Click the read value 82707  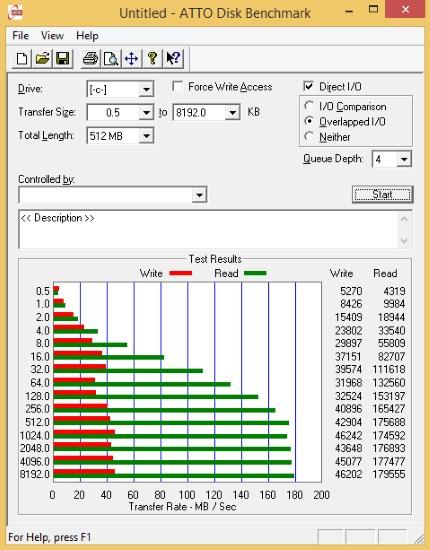point(391,356)
